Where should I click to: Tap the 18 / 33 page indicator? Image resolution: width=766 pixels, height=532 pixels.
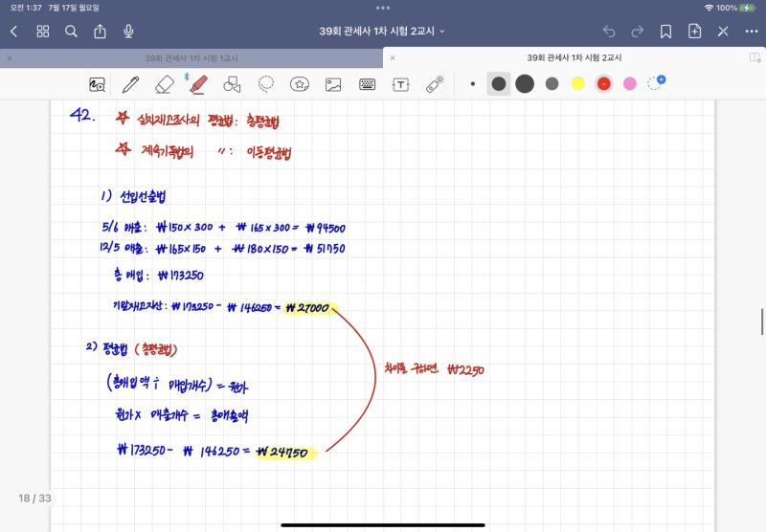click(x=34, y=498)
